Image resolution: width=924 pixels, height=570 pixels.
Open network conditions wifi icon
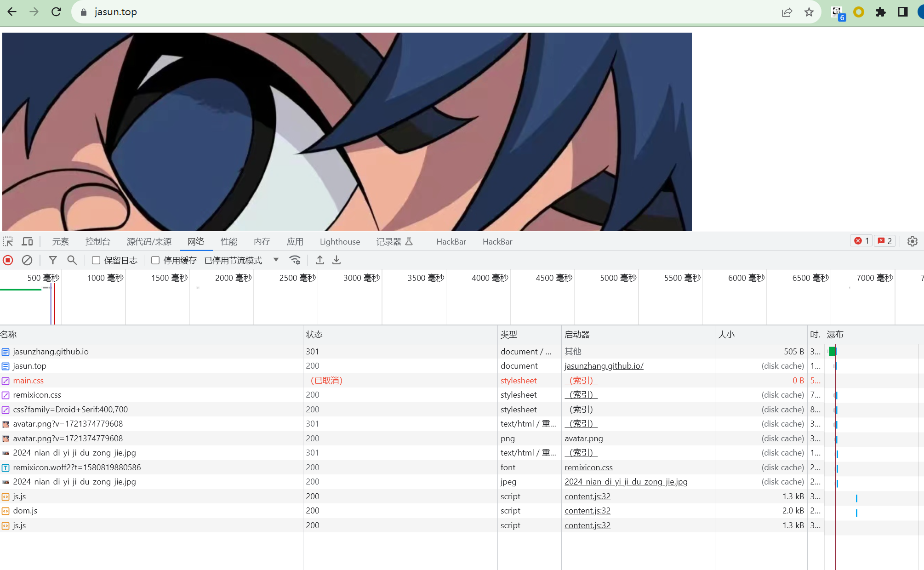click(295, 260)
